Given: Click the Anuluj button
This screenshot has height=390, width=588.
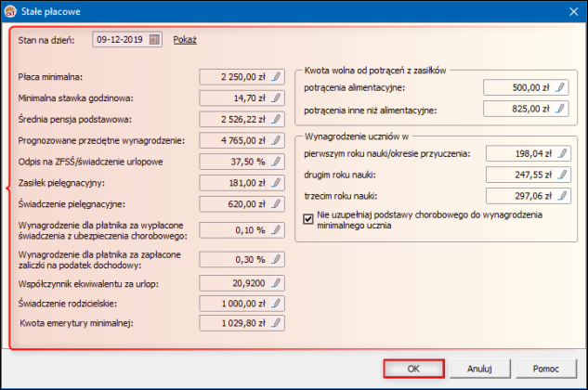Looking at the screenshot, I should [479, 369].
